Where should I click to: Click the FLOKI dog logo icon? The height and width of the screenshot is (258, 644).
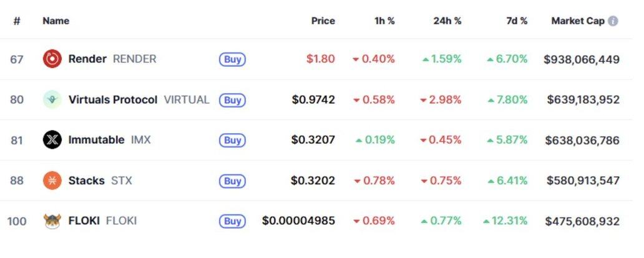[52, 221]
